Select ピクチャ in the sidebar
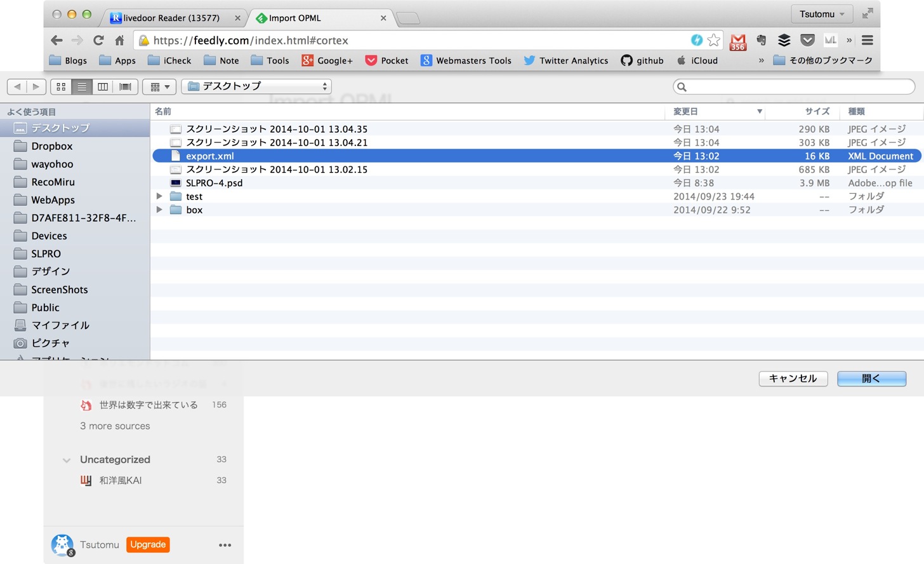This screenshot has height=564, width=924. (x=75, y=343)
